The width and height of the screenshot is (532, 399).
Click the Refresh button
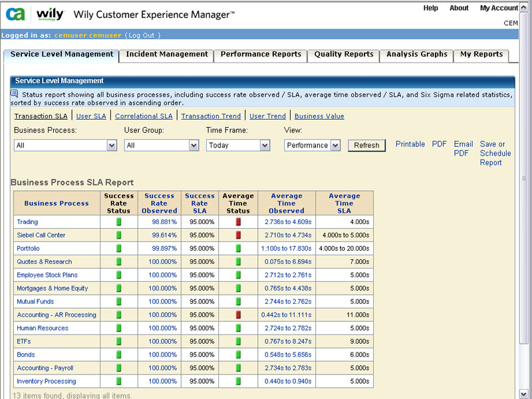[367, 146]
